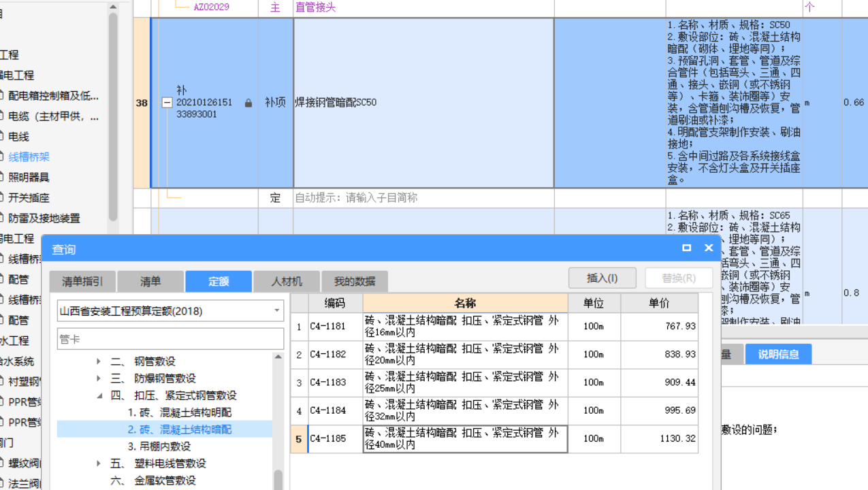Click the 补项 cell in row 38
The height and width of the screenshot is (490, 868).
point(275,103)
